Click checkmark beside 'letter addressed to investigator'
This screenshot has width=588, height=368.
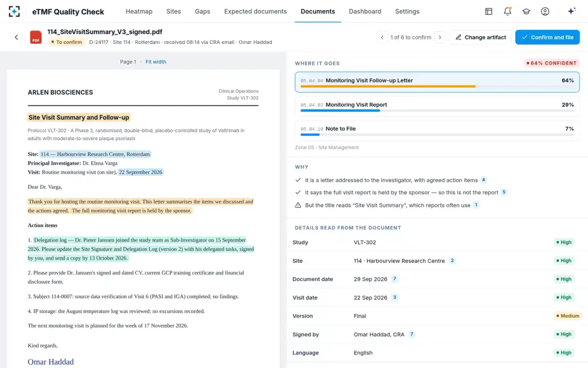[x=298, y=180]
